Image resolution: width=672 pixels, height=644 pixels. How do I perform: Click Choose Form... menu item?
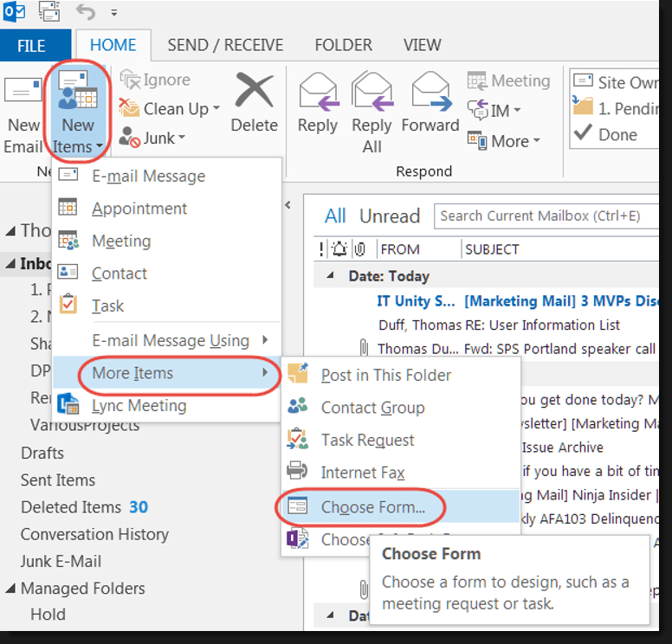400,507
